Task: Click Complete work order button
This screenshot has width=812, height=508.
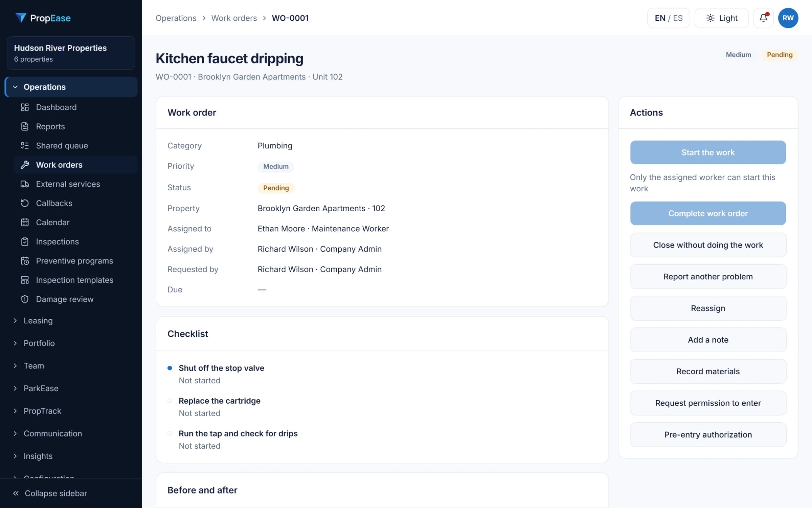Action: pos(708,213)
